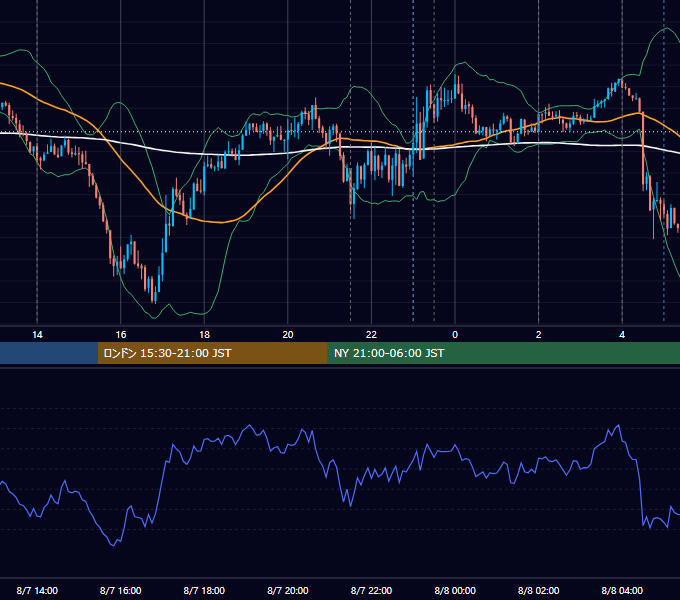680x600 pixels.
Task: Click the '8/8 04:00' date label
Action: point(622,590)
